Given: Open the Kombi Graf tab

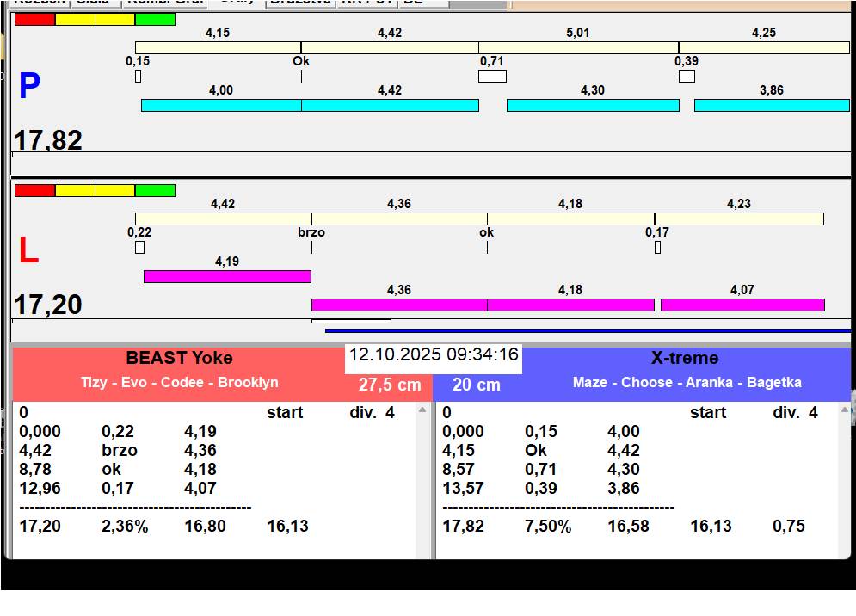Looking at the screenshot, I should [x=165, y=3].
